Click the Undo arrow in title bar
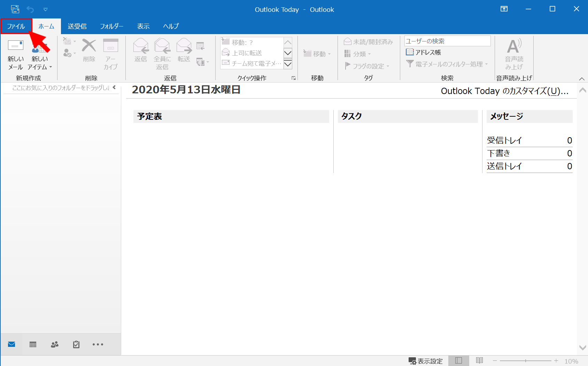The image size is (588, 366). pos(30,9)
